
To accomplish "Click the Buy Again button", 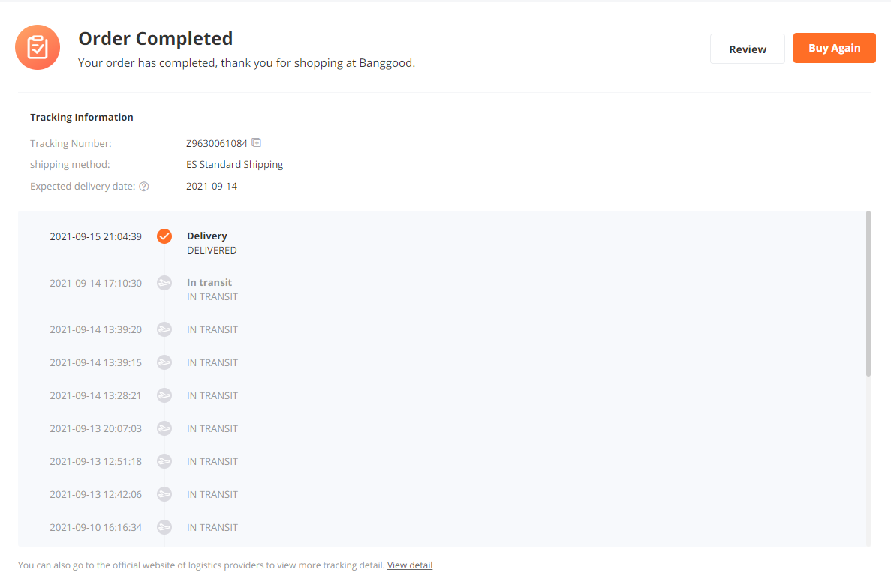I will (x=834, y=48).
